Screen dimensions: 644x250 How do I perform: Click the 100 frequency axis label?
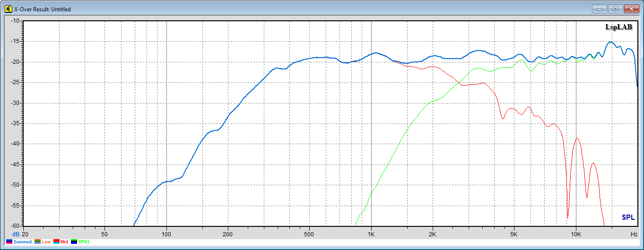click(166, 234)
